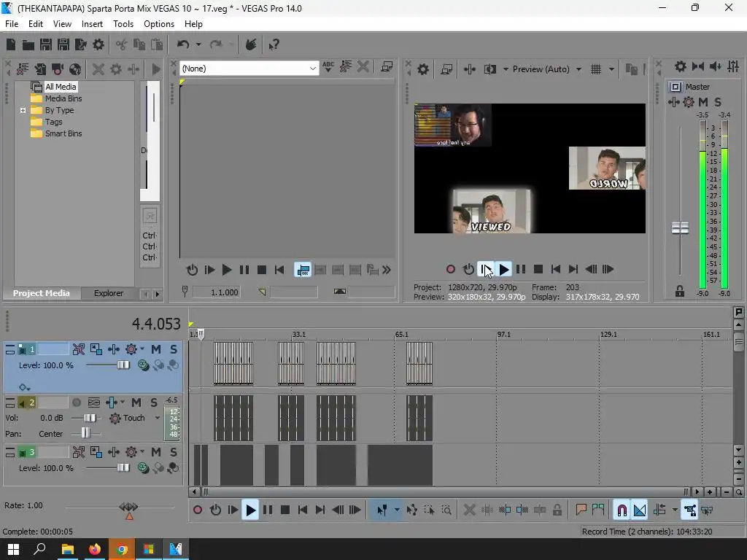
Task: Open Project Properties gear in main toolbar
Action: click(x=98, y=44)
